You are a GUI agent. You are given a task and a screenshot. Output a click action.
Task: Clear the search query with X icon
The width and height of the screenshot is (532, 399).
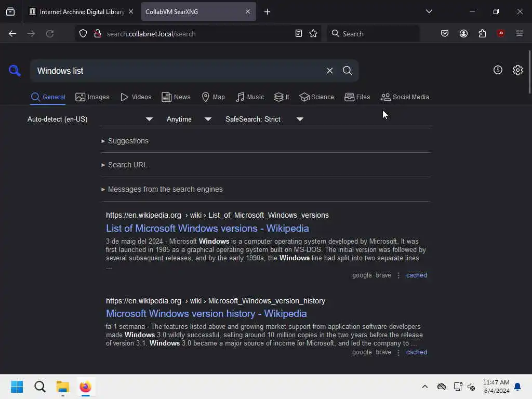329,71
